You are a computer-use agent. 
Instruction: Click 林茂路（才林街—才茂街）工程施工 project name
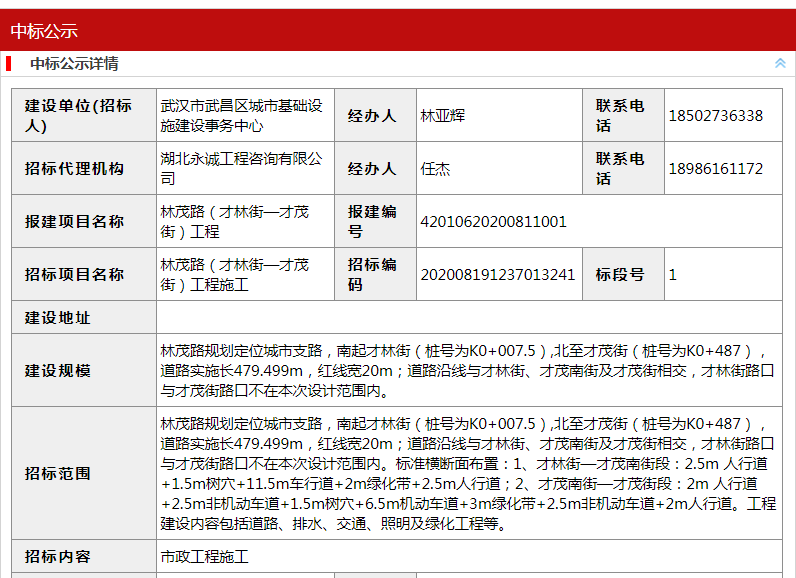click(x=235, y=274)
